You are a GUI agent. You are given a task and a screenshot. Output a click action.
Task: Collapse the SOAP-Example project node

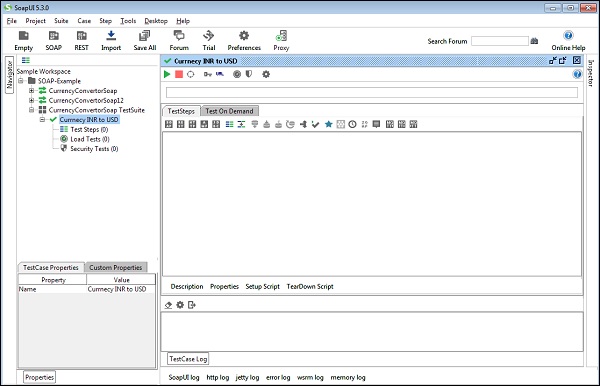coord(21,81)
